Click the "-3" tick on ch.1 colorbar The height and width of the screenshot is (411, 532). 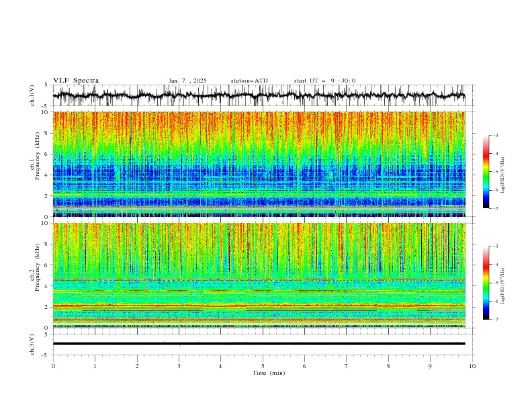(x=495, y=135)
